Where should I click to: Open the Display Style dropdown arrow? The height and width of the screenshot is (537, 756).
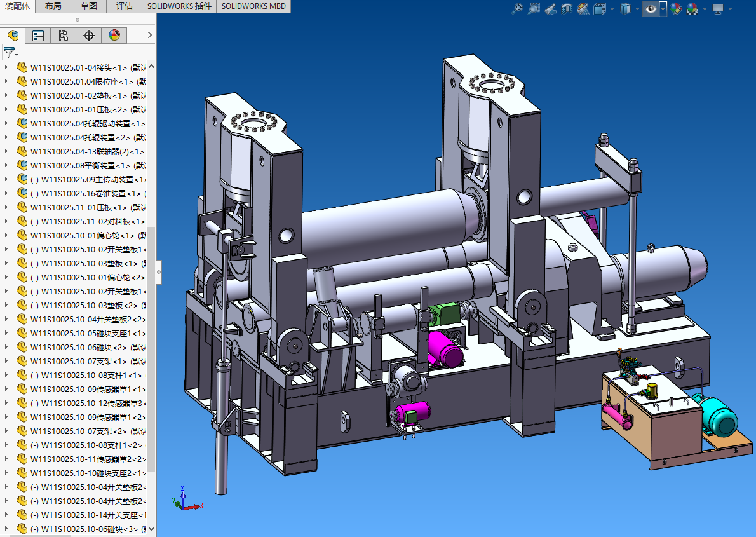point(637,9)
